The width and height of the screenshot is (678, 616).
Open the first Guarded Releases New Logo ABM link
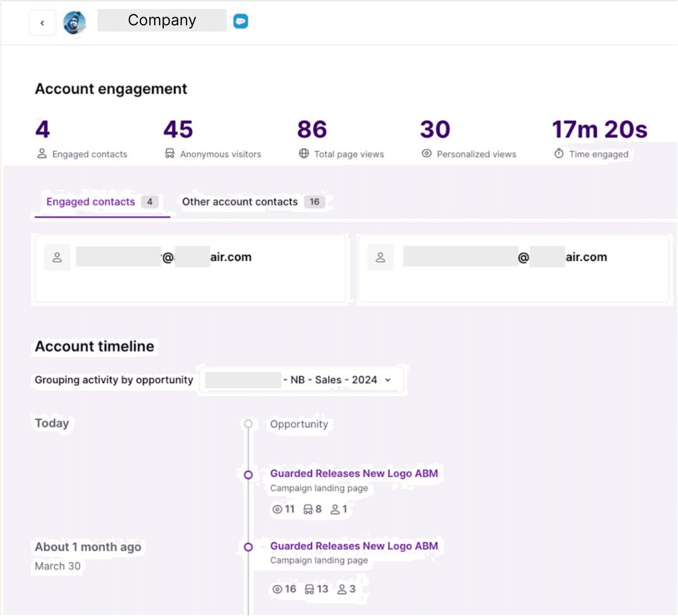(x=354, y=473)
